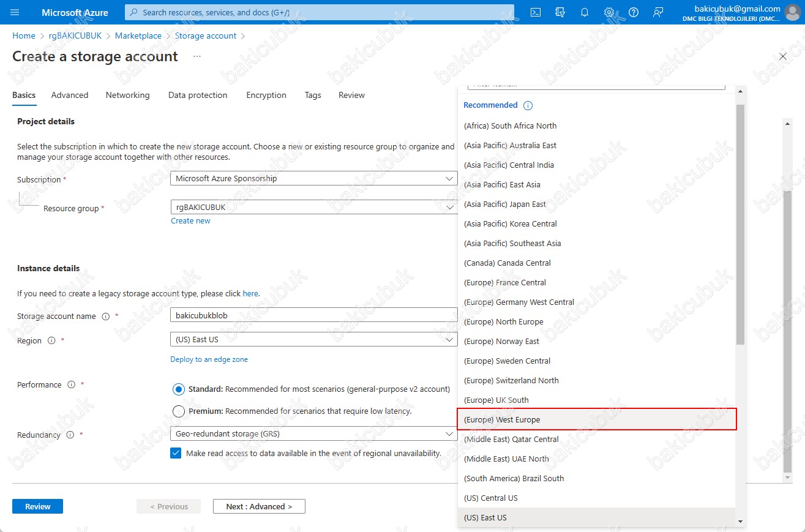This screenshot has width=805, height=532.
Task: Click the info icon beside Redundancy
Action: (70, 435)
